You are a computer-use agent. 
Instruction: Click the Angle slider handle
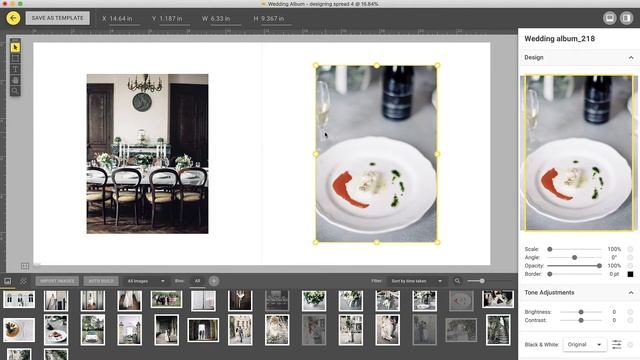pos(574,258)
